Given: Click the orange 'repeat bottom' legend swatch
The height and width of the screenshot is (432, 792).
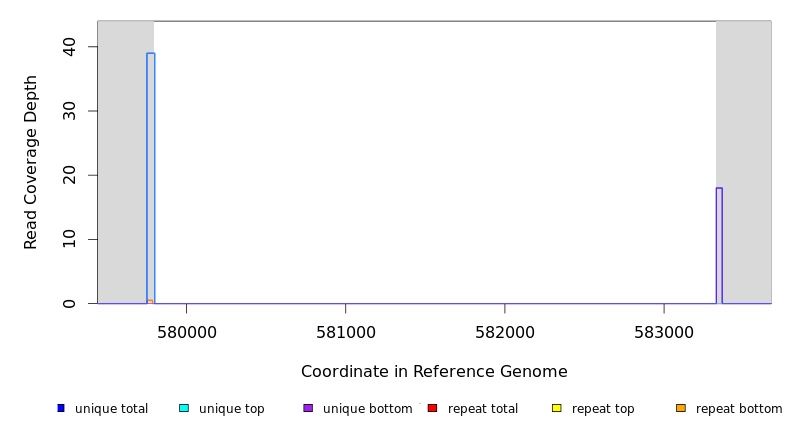Looking at the screenshot, I should (x=681, y=408).
